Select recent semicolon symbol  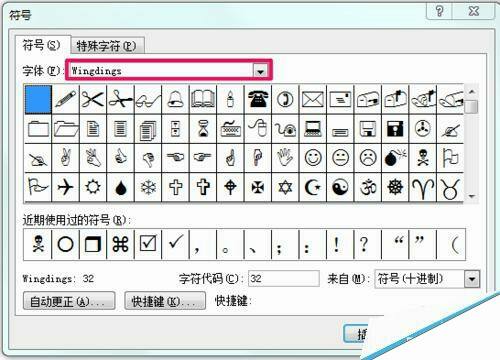point(285,244)
